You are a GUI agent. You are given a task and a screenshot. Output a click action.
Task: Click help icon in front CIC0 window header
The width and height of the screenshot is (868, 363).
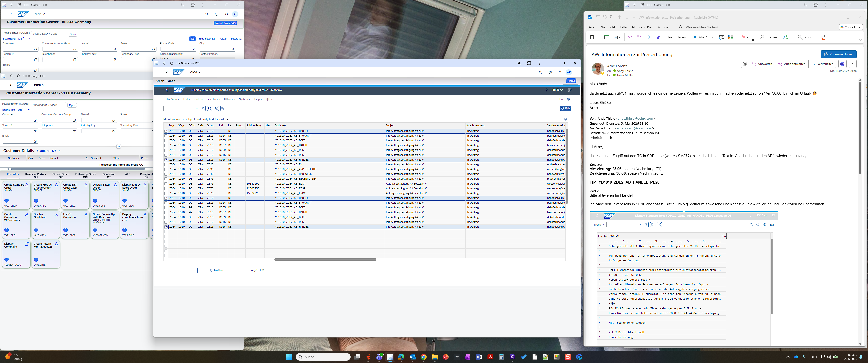(550, 72)
